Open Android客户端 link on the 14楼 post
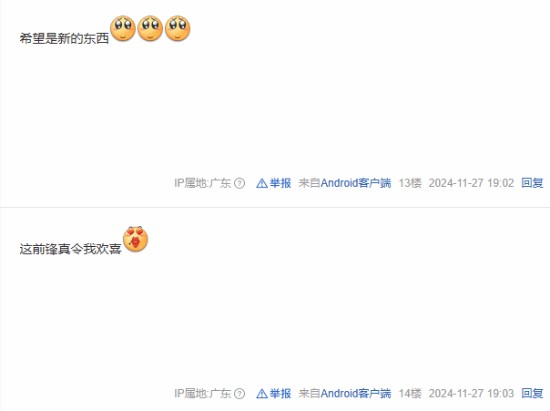Screen dimensions: 550x411 356,393
